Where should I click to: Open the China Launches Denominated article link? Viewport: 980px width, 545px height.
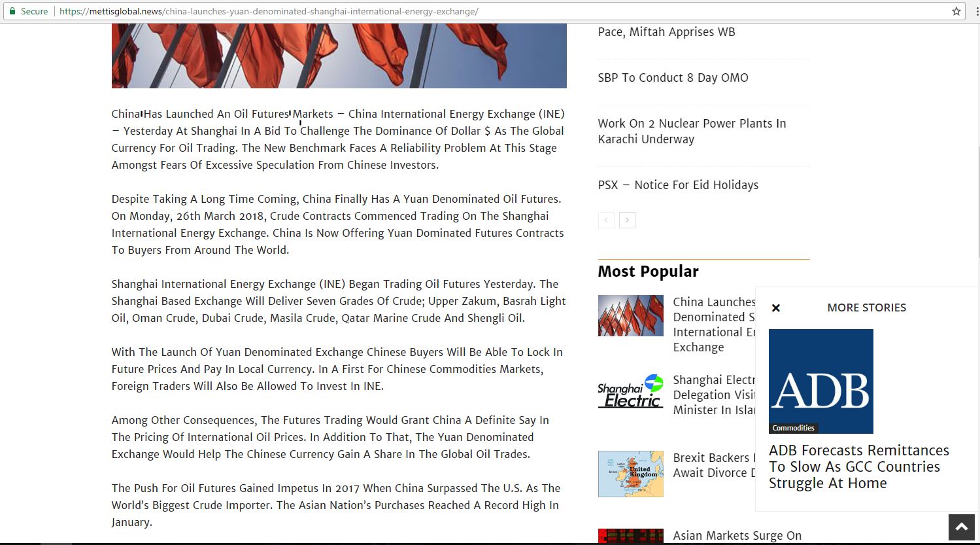[x=714, y=325]
